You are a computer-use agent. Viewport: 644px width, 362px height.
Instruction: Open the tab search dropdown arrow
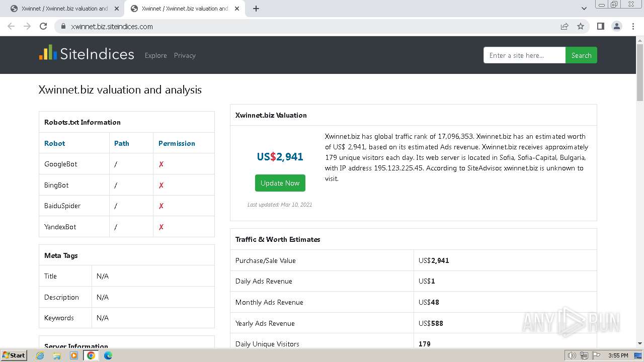tap(584, 9)
